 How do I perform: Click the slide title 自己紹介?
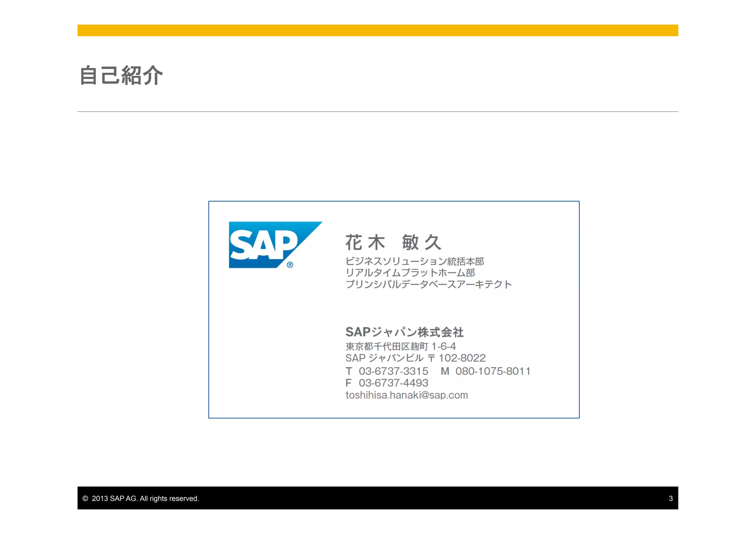(121, 76)
